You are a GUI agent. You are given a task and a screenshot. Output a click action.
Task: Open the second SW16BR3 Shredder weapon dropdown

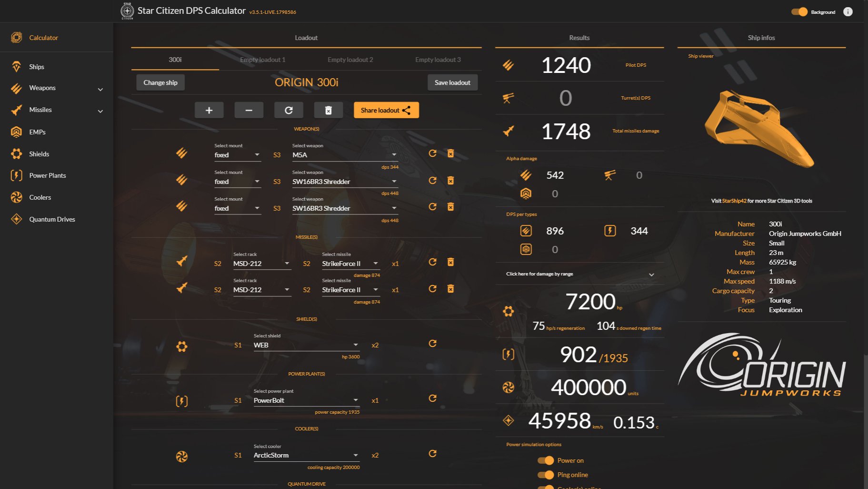(x=345, y=208)
